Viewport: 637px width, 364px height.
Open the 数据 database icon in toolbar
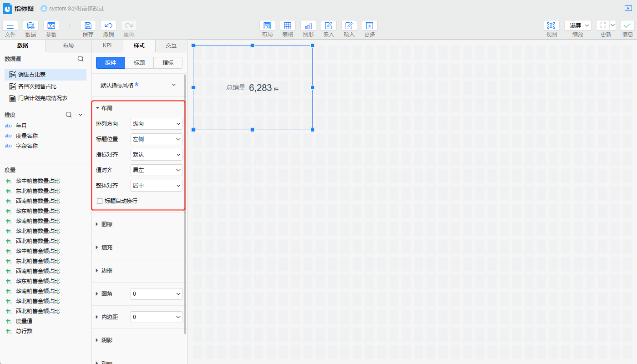point(30,26)
